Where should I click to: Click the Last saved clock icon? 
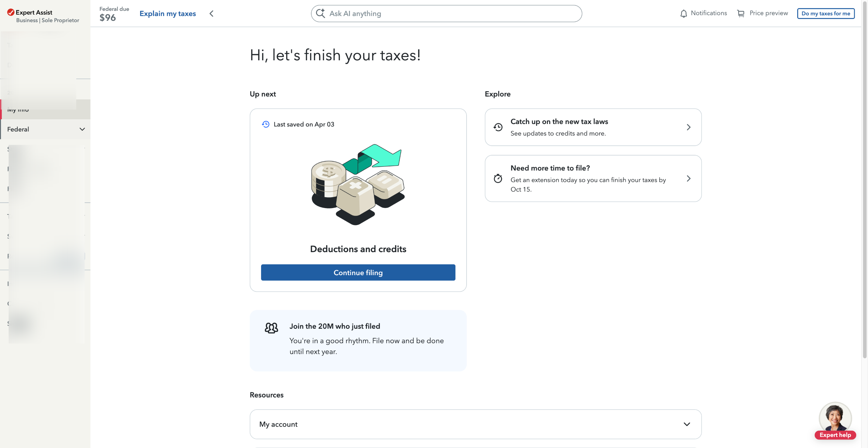click(x=265, y=124)
